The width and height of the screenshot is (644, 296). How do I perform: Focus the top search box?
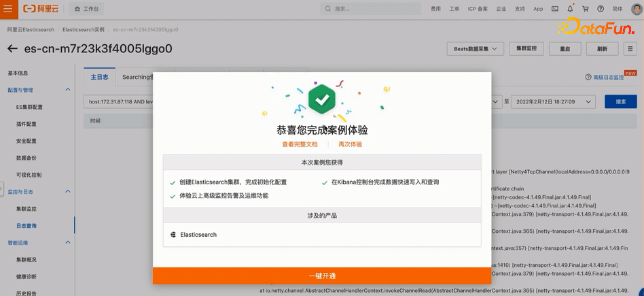coord(370,9)
